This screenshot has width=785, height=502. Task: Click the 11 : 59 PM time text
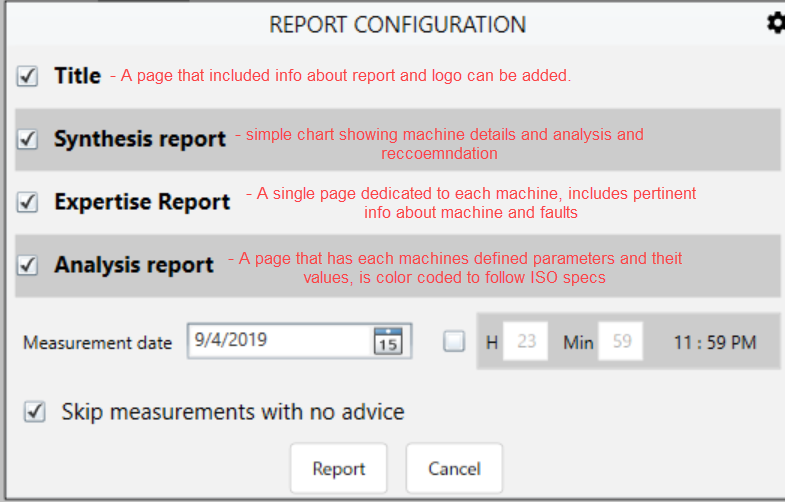(x=715, y=343)
